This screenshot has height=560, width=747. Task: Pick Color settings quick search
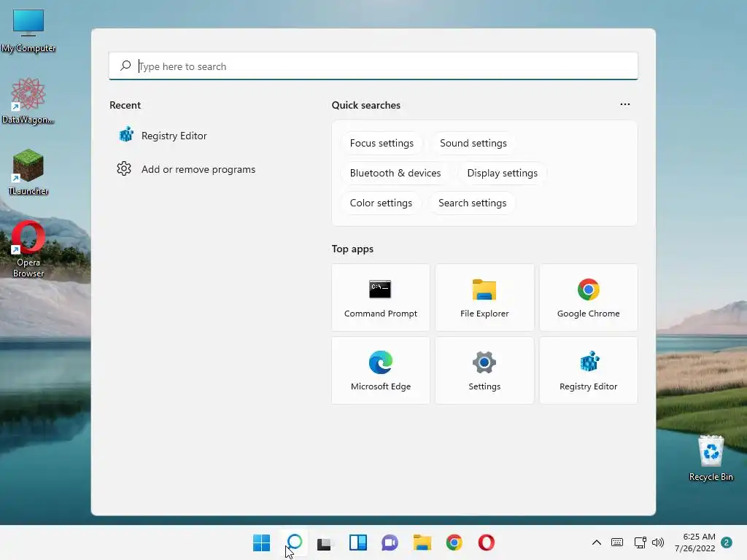pyautogui.click(x=381, y=203)
